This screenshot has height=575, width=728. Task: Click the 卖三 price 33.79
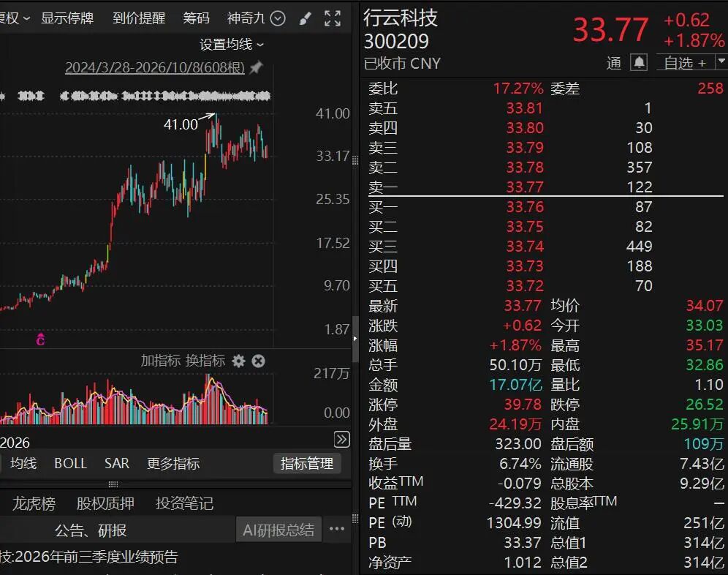click(525, 148)
